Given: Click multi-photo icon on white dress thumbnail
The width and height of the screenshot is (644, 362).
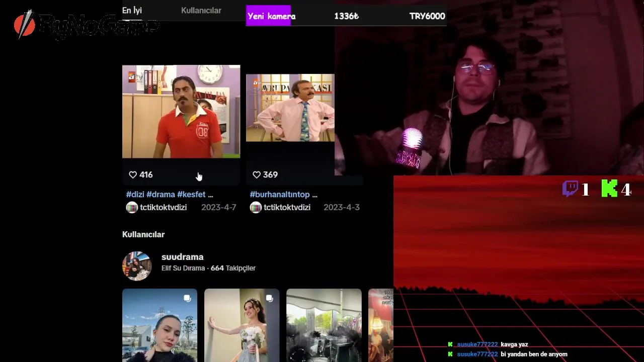Looking at the screenshot, I should (269, 298).
